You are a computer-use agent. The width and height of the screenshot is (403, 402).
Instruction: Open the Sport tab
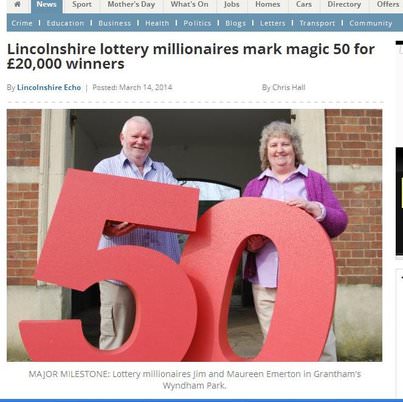pos(82,5)
